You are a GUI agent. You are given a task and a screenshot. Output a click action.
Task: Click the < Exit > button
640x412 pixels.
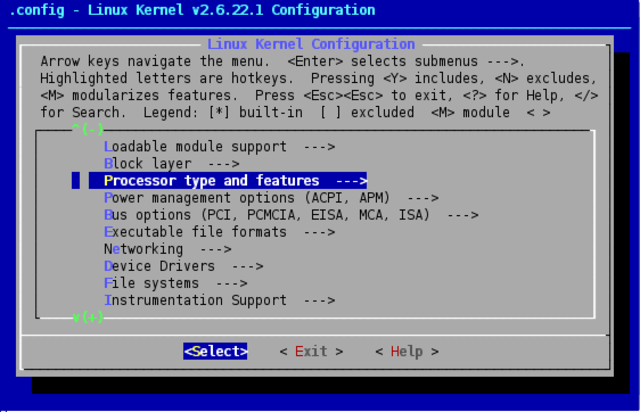click(311, 351)
